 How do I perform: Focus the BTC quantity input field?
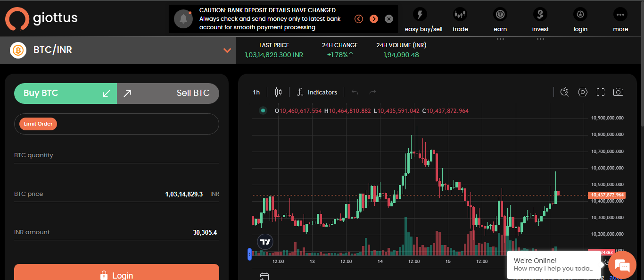tap(116, 155)
